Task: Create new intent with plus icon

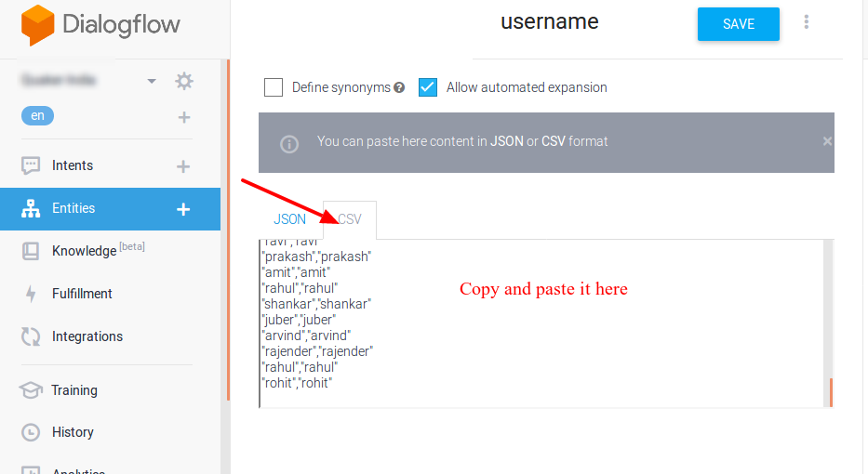Action: tap(183, 166)
